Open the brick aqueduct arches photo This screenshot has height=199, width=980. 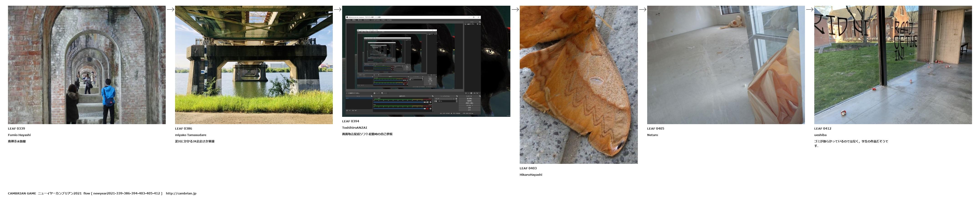click(87, 65)
